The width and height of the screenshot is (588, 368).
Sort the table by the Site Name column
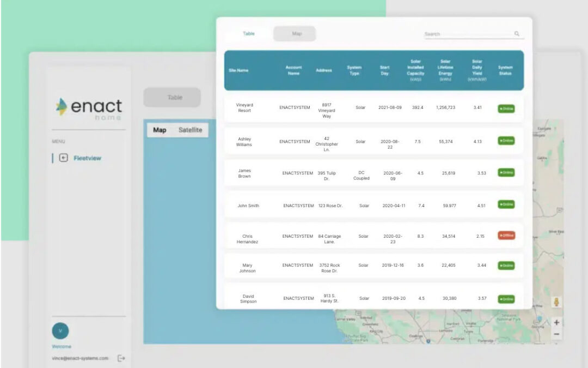click(x=240, y=70)
